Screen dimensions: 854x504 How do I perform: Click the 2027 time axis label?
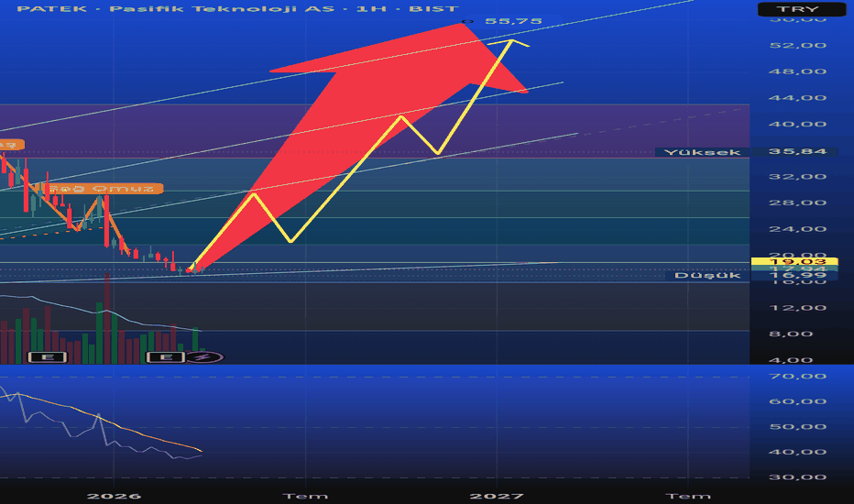point(497,496)
